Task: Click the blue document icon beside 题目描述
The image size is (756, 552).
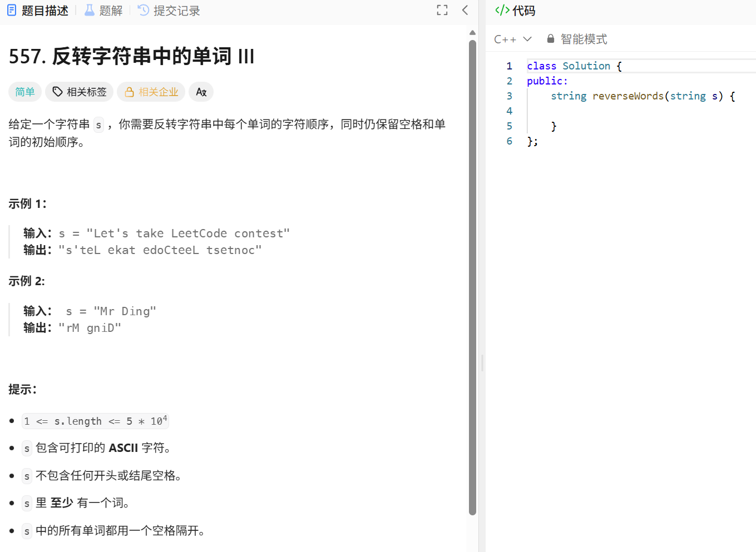Action: coord(11,9)
